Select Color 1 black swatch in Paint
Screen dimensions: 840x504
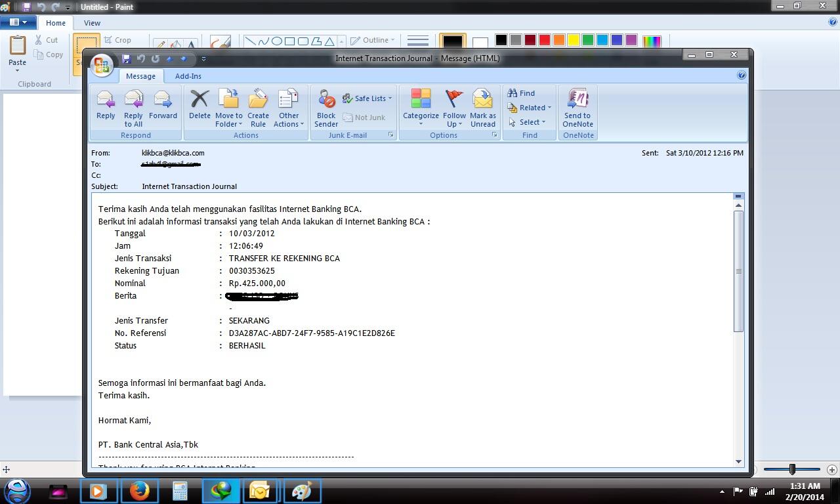coord(452,42)
